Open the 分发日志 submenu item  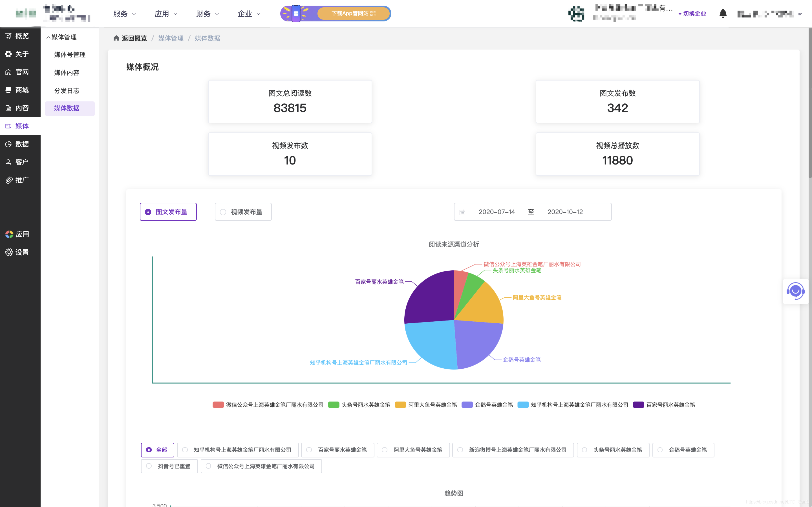click(67, 90)
